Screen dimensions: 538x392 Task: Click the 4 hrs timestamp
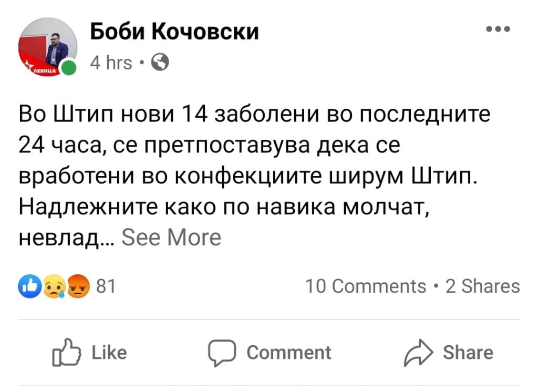(111, 63)
